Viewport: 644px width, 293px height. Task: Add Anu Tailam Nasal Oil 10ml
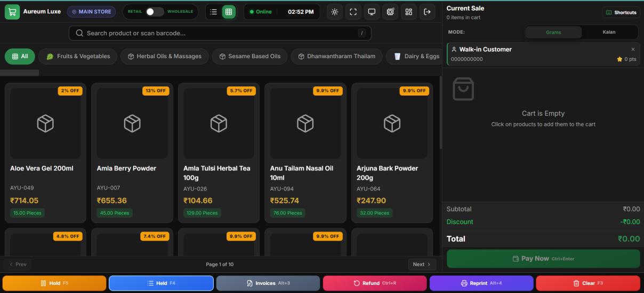pos(305,153)
